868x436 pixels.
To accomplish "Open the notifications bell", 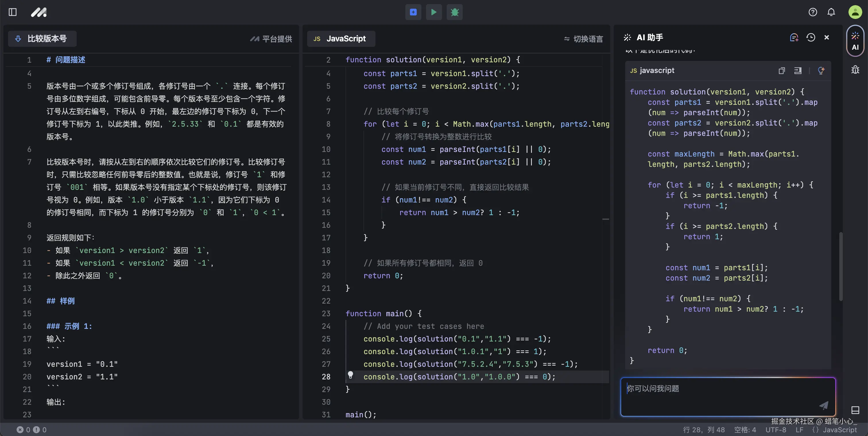I will coord(831,12).
